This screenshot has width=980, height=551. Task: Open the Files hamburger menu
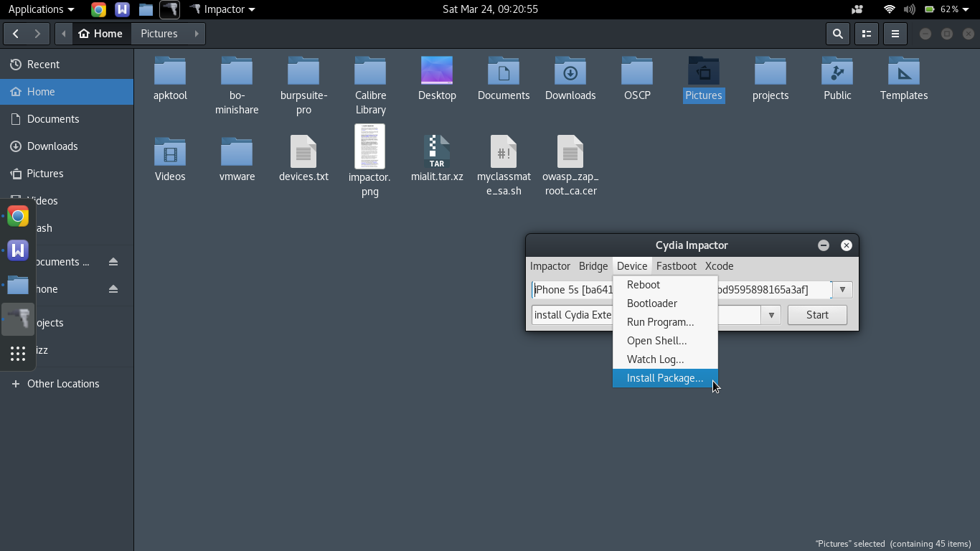tap(895, 34)
